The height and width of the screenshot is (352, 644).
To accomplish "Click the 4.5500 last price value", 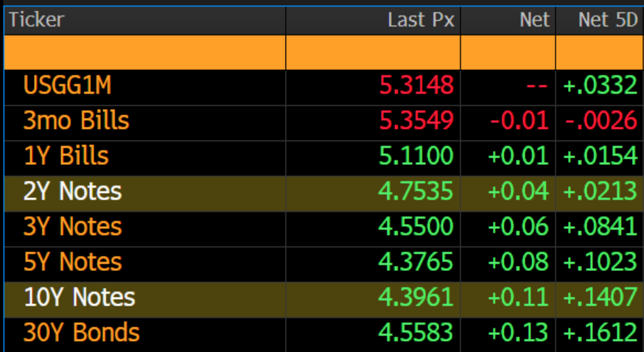I will 416,227.
